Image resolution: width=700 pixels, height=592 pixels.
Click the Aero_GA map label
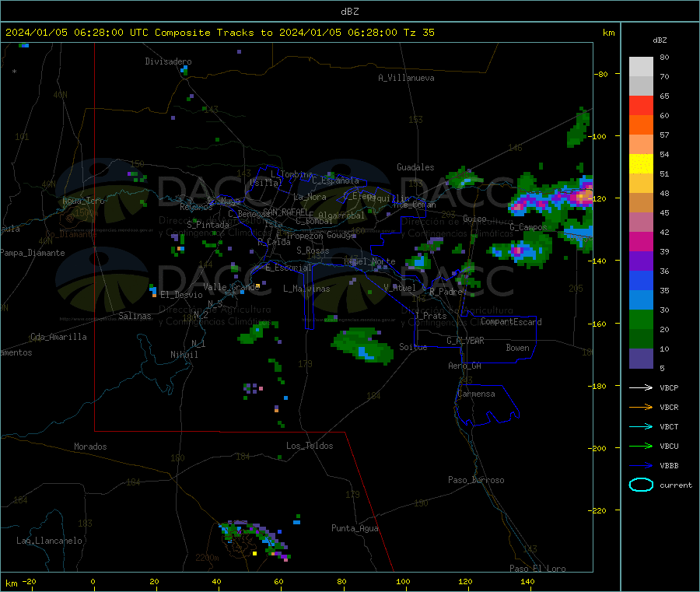[465, 366]
